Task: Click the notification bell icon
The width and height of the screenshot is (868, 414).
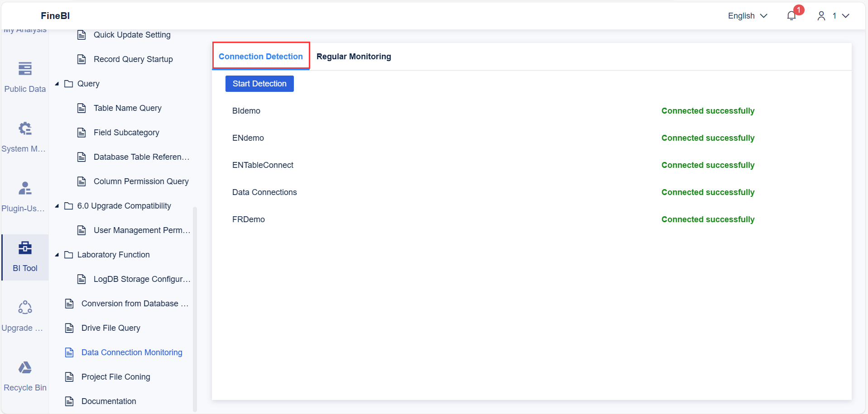Action: coord(791,15)
